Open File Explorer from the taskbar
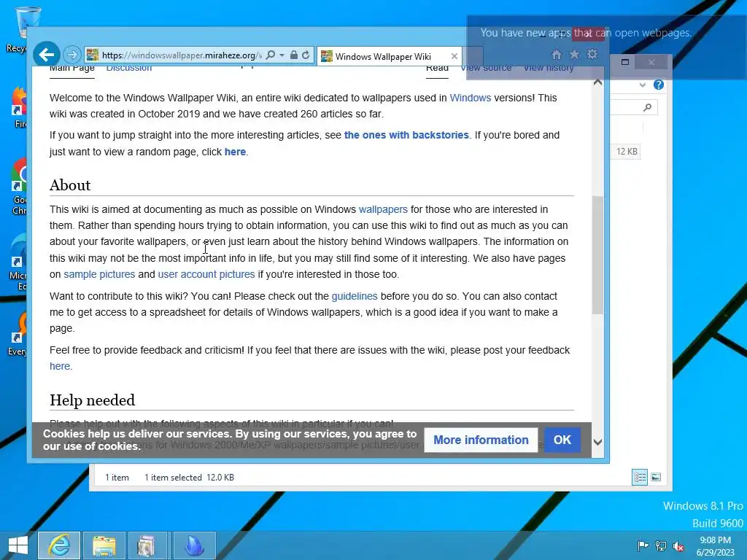This screenshot has height=560, width=747. (x=104, y=545)
